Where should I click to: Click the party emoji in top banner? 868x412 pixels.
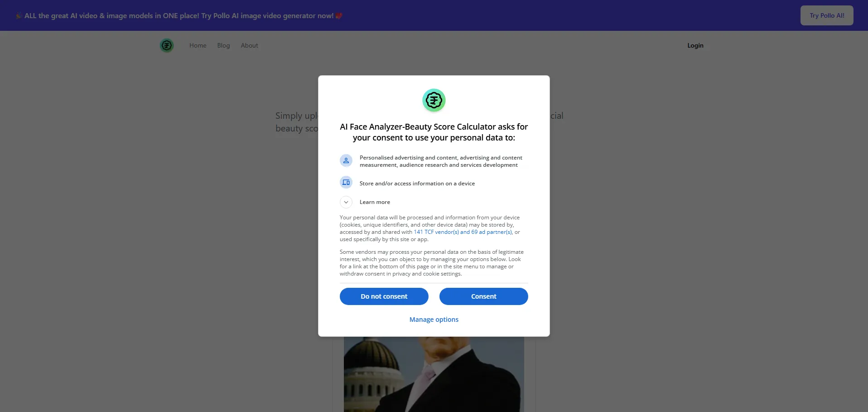tap(19, 16)
